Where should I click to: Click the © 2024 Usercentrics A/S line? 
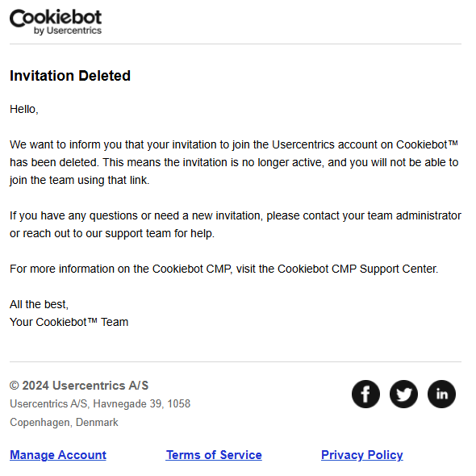pos(79,386)
